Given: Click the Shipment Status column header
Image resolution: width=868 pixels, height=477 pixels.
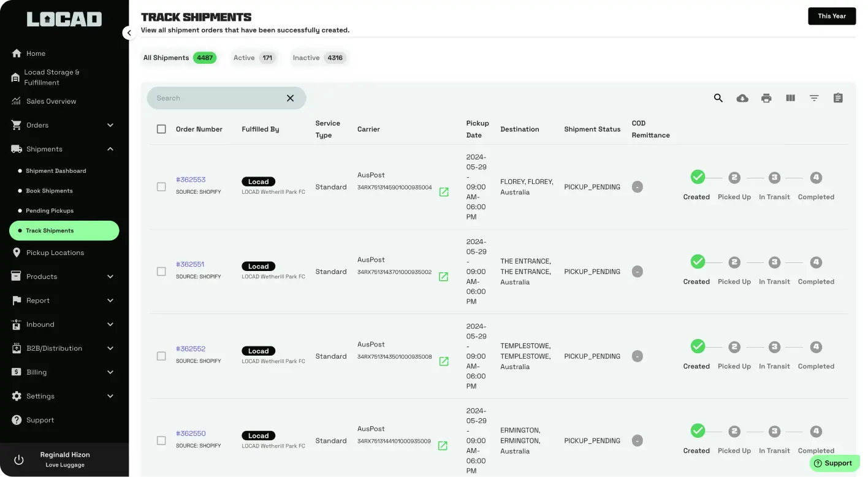Looking at the screenshot, I should click(x=592, y=129).
